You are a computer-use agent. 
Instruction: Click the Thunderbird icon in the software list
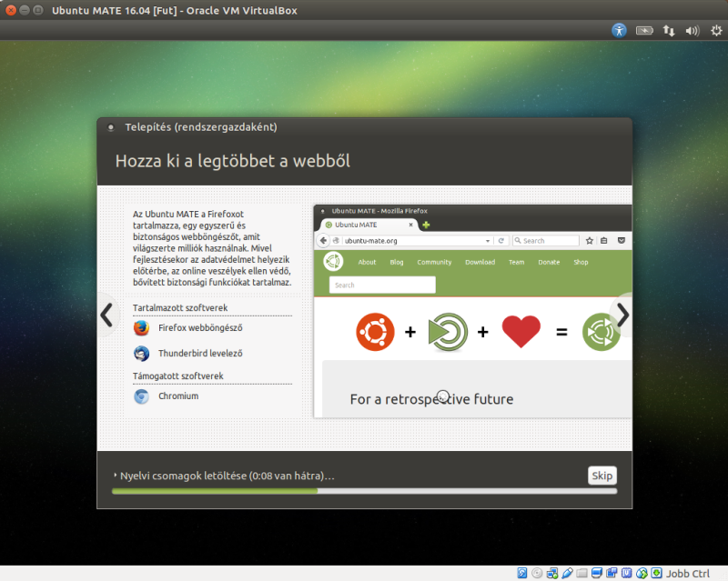click(142, 354)
